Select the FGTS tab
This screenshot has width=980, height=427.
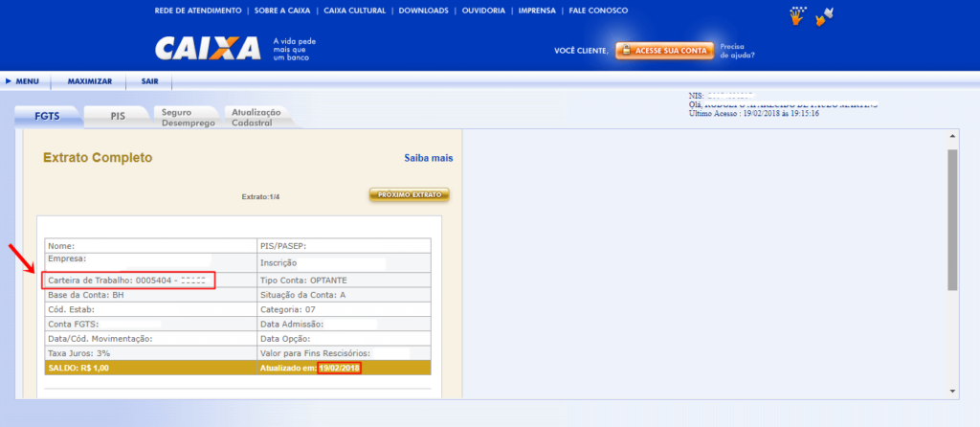tap(47, 116)
